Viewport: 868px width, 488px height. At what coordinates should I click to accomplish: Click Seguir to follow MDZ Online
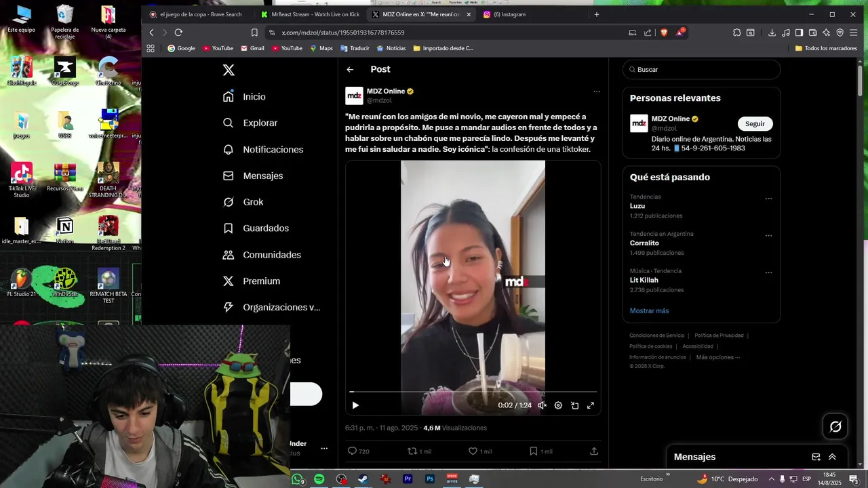pos(755,124)
